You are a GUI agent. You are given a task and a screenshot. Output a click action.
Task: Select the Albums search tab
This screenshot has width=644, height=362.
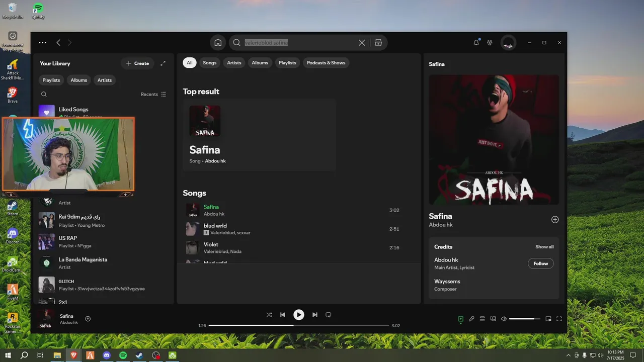pos(260,63)
